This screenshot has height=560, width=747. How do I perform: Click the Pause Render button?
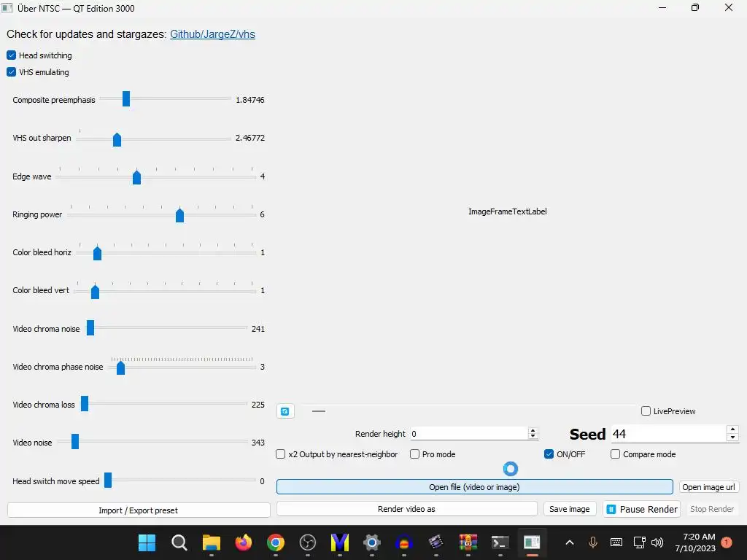(642, 509)
